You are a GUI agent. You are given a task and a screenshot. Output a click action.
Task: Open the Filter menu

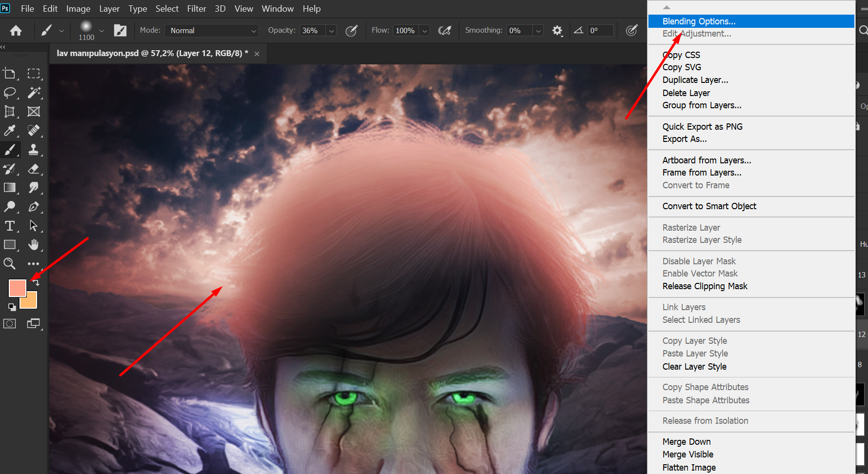click(197, 9)
